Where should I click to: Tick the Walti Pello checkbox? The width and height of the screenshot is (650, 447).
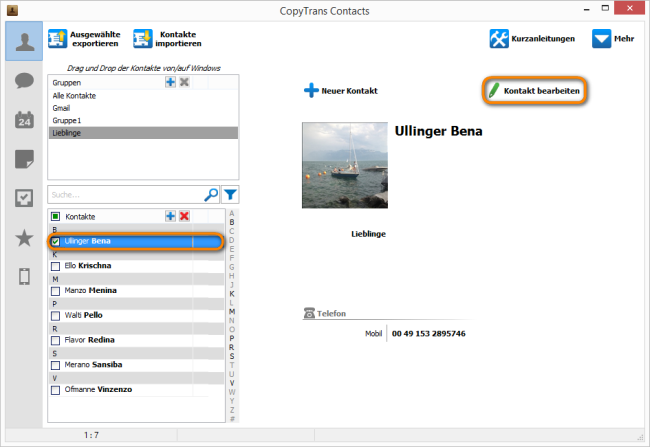(56, 316)
